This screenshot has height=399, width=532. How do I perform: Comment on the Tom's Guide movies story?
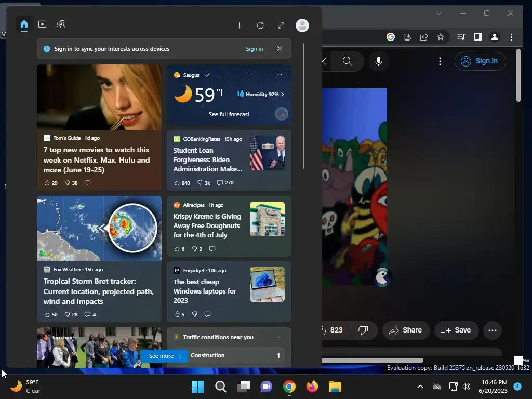click(87, 183)
